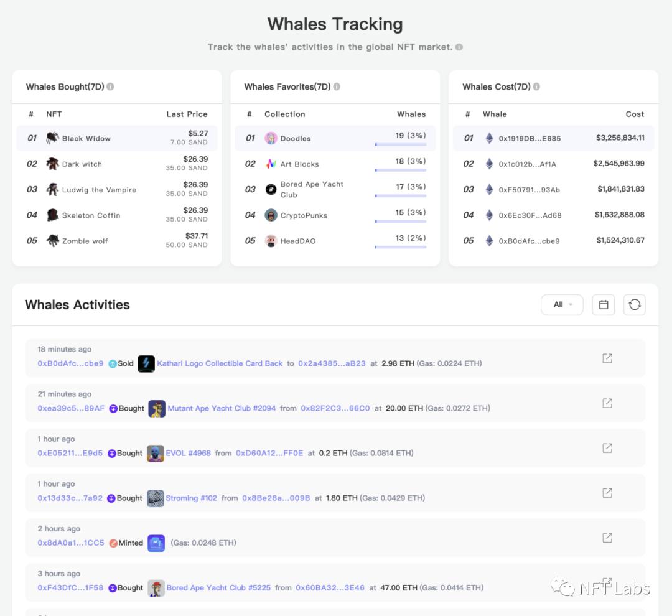Click cost value $3,256,834.11
This screenshot has height=616, width=672.
[x=620, y=138]
